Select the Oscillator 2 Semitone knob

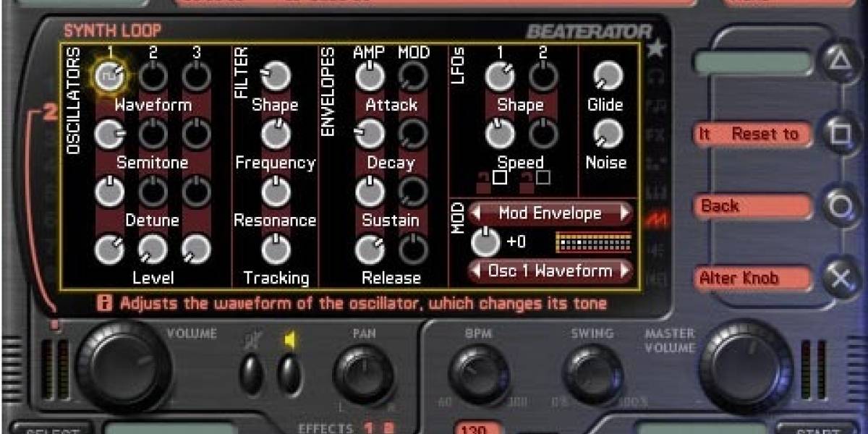pos(153,134)
